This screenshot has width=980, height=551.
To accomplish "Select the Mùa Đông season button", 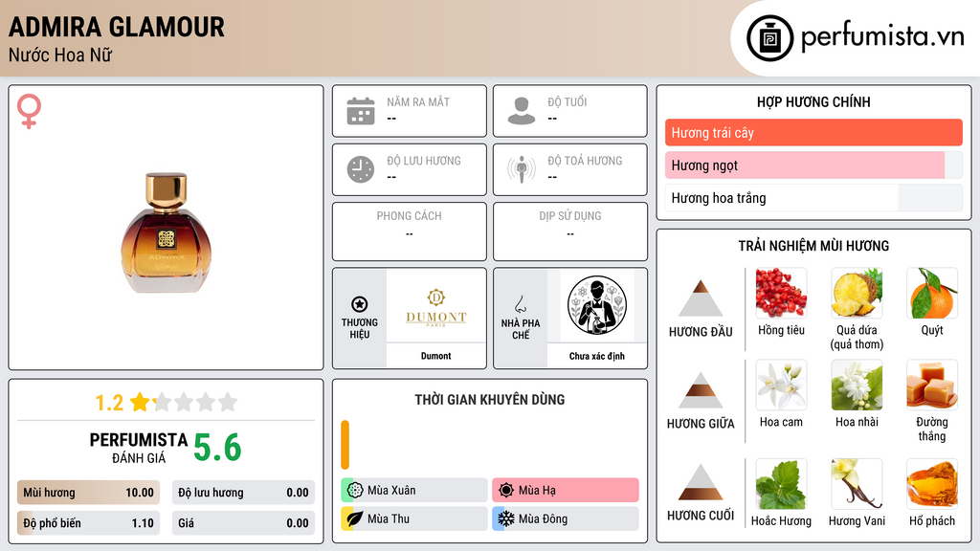I will pyautogui.click(x=566, y=518).
